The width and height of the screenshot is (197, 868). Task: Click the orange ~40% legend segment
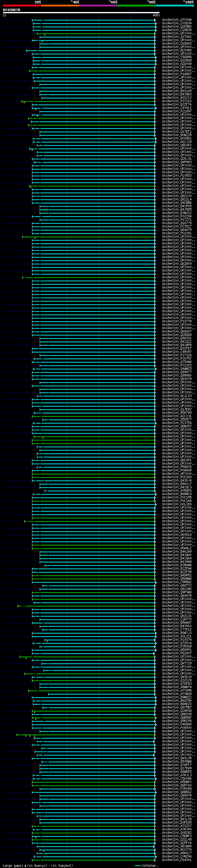(60, 6)
